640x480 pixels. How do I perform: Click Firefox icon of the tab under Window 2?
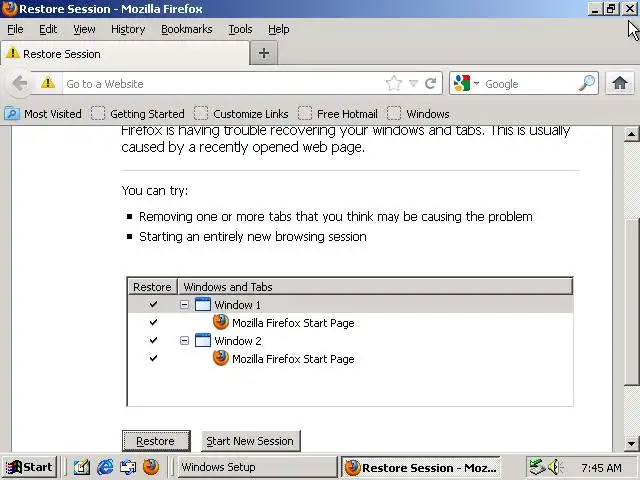[x=221, y=358]
